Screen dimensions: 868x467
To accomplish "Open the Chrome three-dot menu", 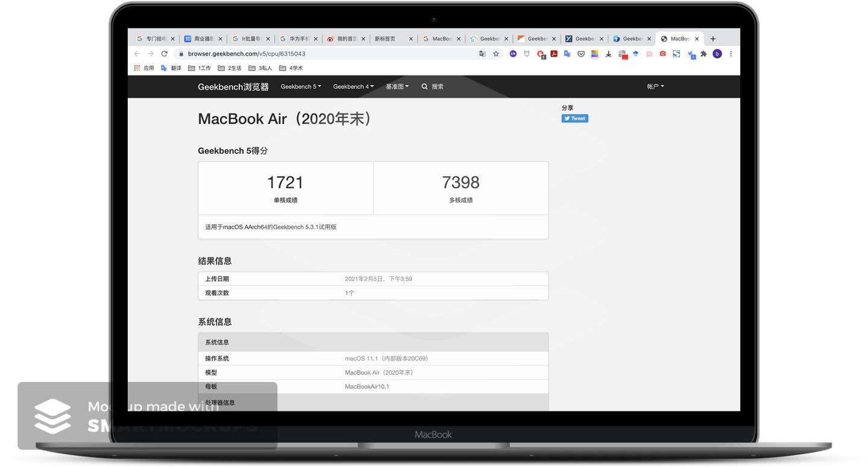I will tap(731, 54).
